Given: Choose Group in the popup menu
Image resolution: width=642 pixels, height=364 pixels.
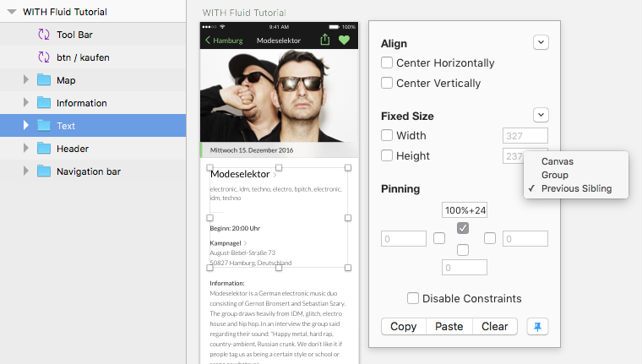Looking at the screenshot, I should (575, 175).
